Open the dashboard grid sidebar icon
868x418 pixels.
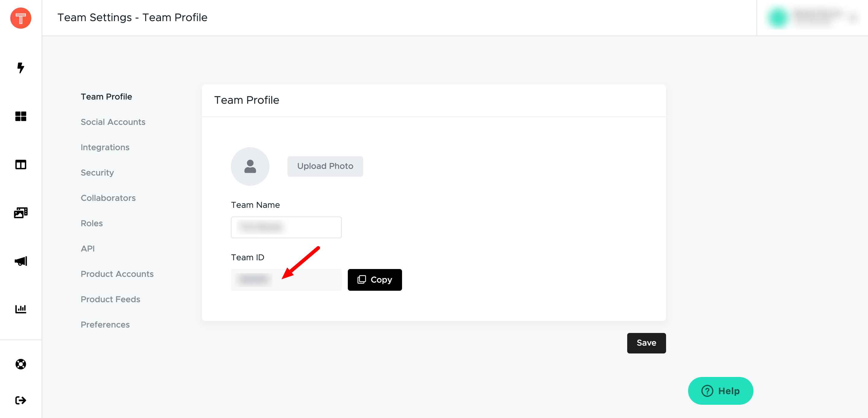[x=20, y=116]
